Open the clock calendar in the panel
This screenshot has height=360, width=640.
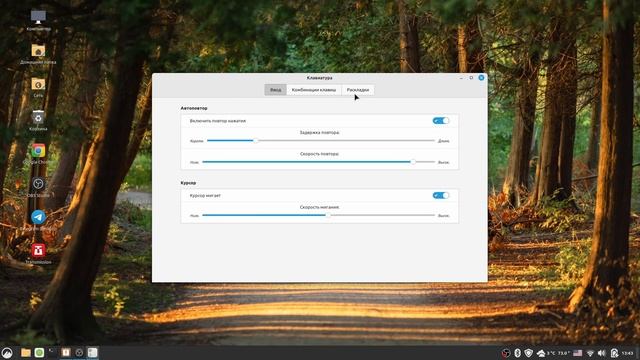pos(628,353)
